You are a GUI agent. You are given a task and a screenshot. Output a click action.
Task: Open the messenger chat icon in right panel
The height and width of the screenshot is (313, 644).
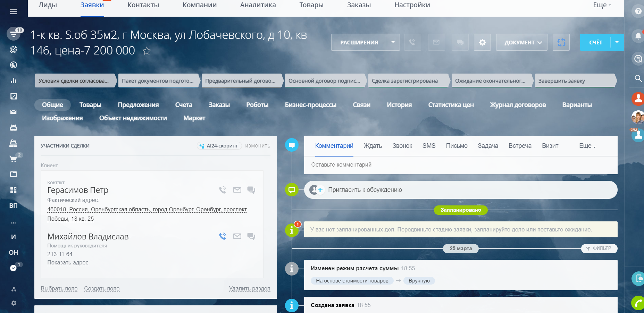(x=638, y=59)
